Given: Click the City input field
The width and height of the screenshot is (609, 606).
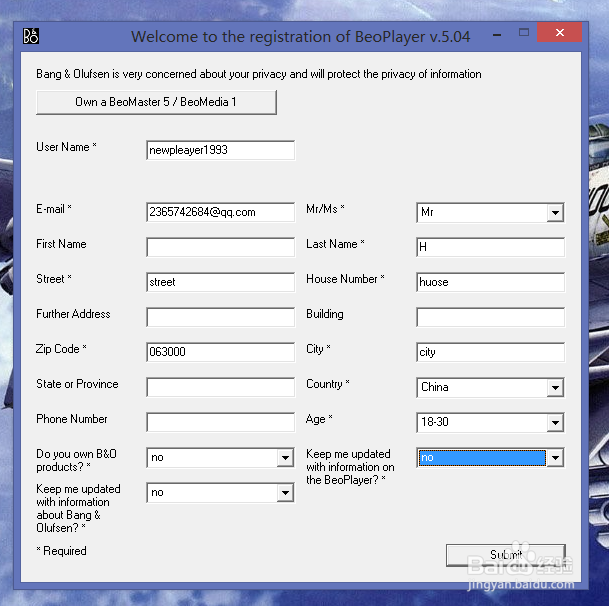Looking at the screenshot, I should 490,352.
